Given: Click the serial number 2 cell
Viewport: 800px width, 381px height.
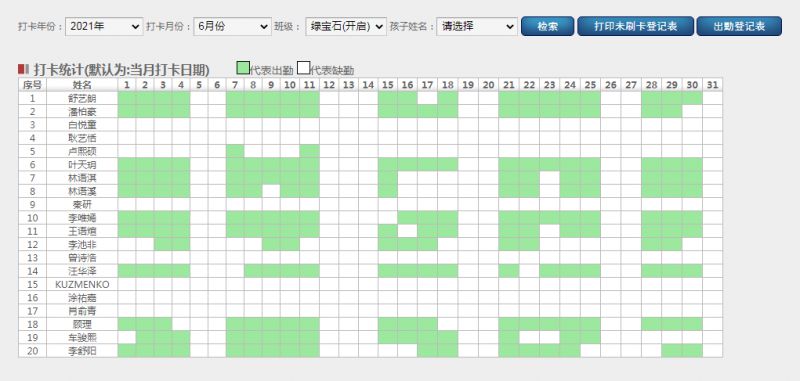Looking at the screenshot, I should coord(32,112).
